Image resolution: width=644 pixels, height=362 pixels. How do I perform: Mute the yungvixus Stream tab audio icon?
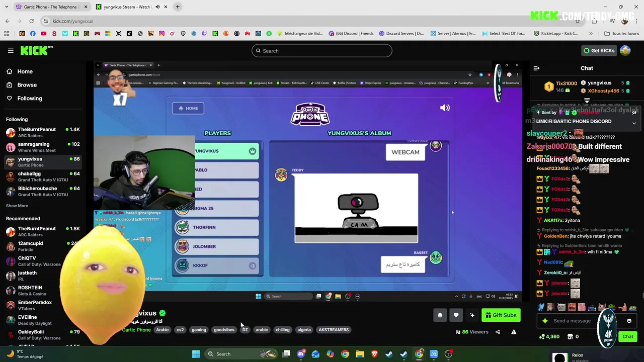157,7
